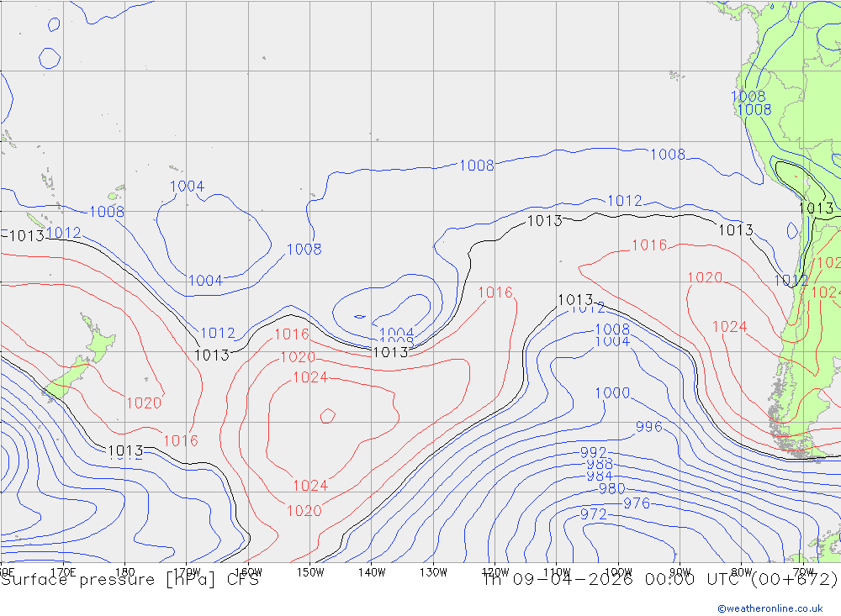
Task: Click the 160W longitude axis label
Action: pos(248,572)
